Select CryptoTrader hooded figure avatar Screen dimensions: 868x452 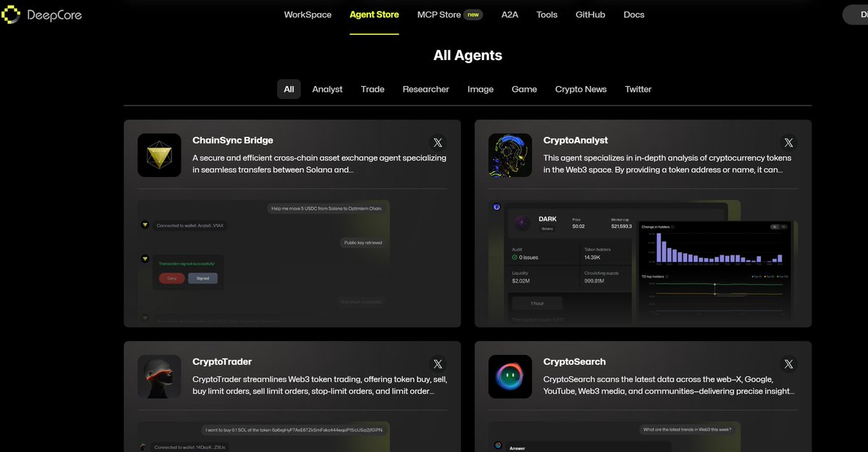point(159,377)
